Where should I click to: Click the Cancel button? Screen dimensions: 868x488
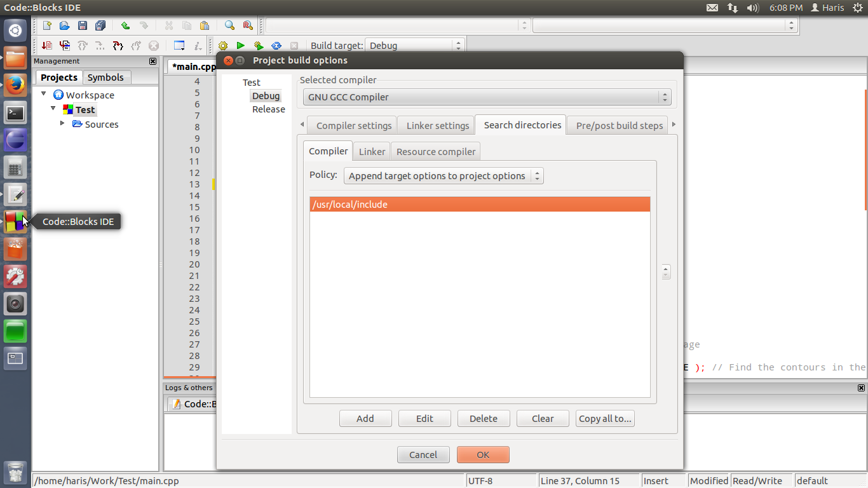point(423,454)
